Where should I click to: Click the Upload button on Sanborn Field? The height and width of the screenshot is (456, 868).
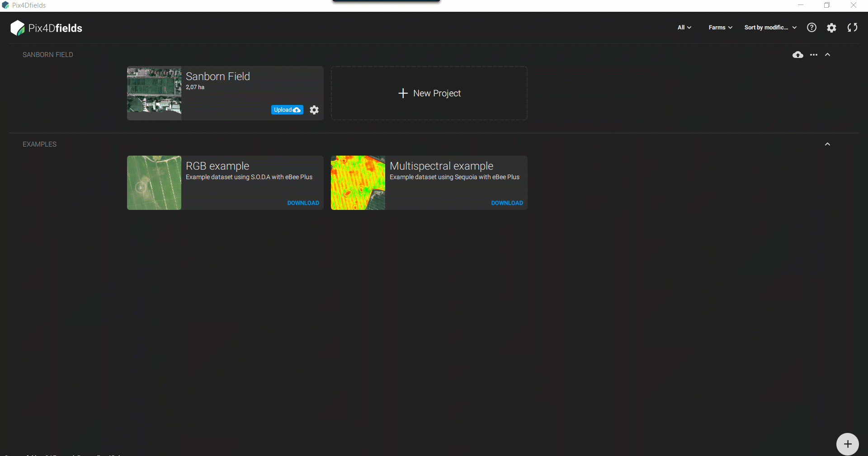pos(287,110)
